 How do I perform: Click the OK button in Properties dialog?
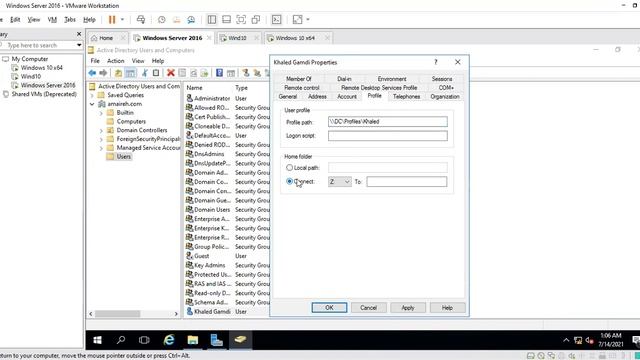329,308
